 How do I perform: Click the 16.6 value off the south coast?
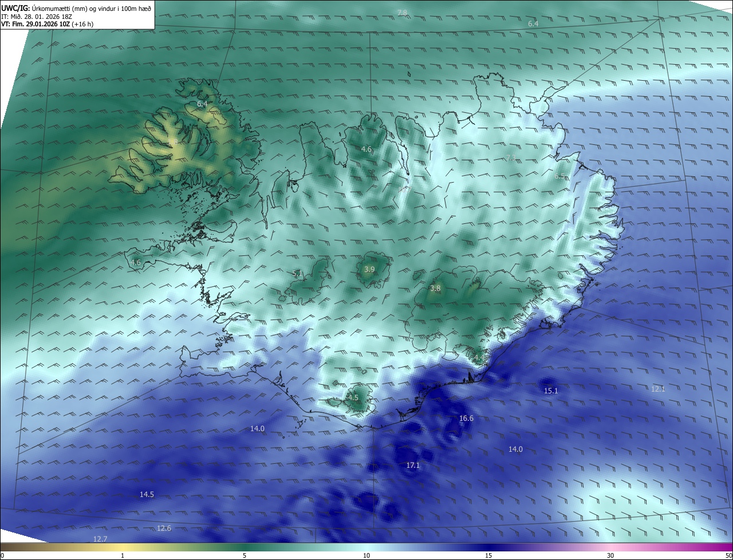pos(466,419)
